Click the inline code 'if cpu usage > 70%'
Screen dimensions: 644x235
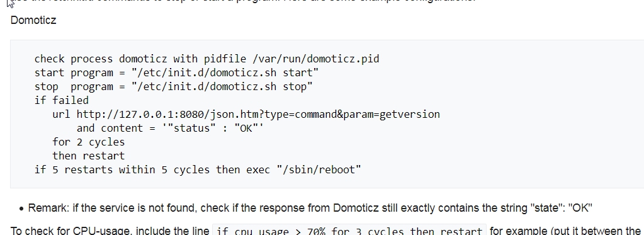(349, 230)
